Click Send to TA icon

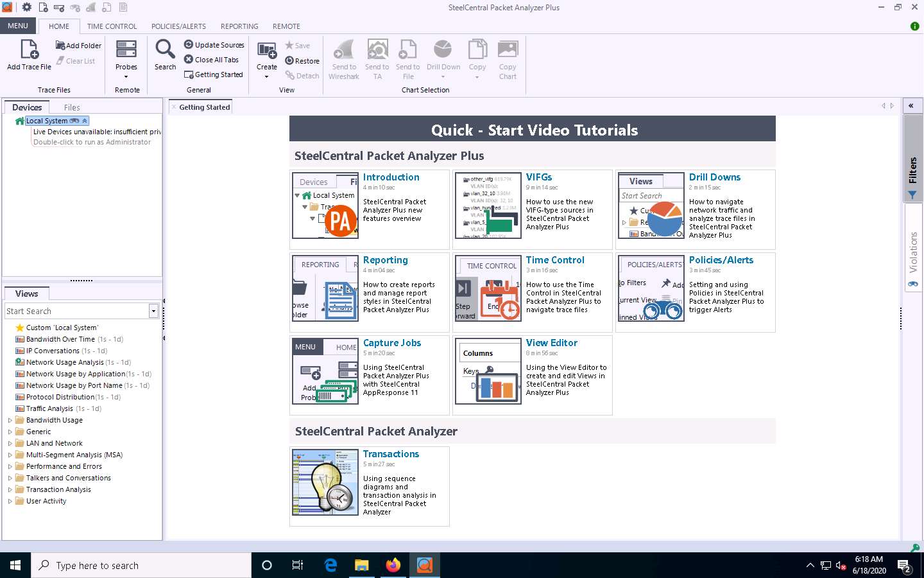point(377,49)
